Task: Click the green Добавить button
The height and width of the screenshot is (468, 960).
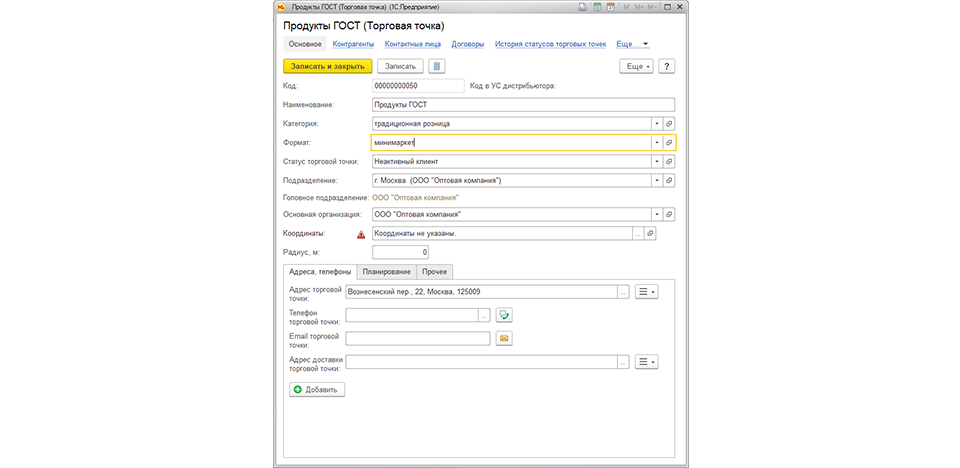Action: tap(317, 390)
